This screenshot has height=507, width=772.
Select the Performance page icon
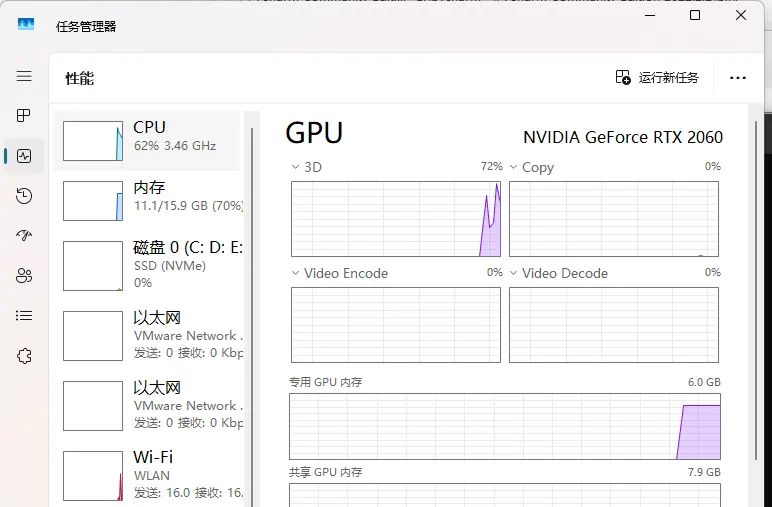(x=24, y=156)
